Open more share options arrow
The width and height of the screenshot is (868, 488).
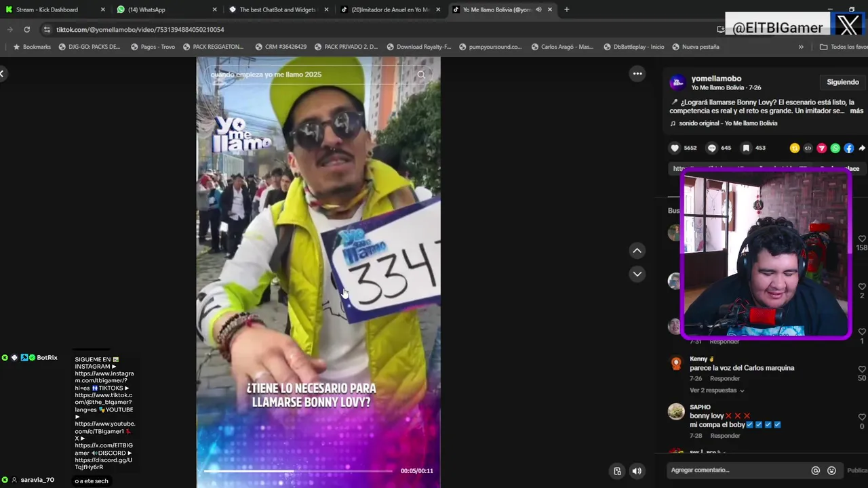click(862, 148)
